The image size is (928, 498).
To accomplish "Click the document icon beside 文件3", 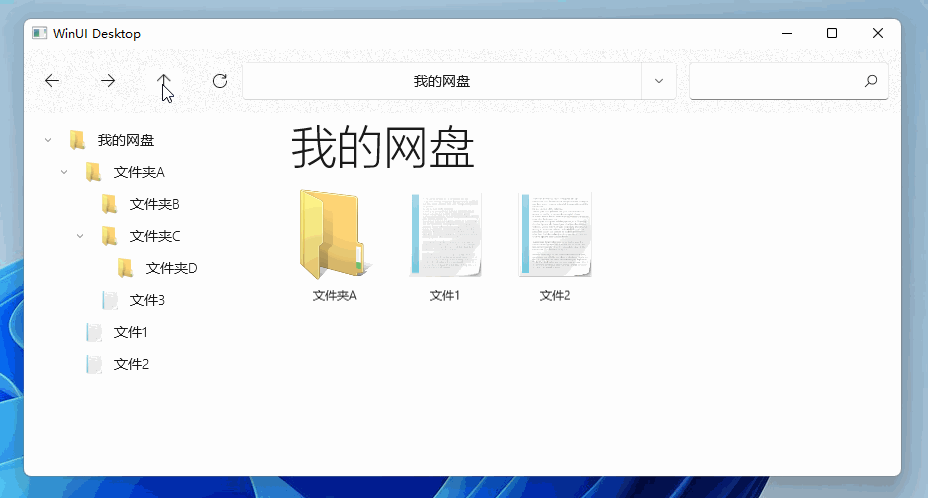I will pos(109,300).
